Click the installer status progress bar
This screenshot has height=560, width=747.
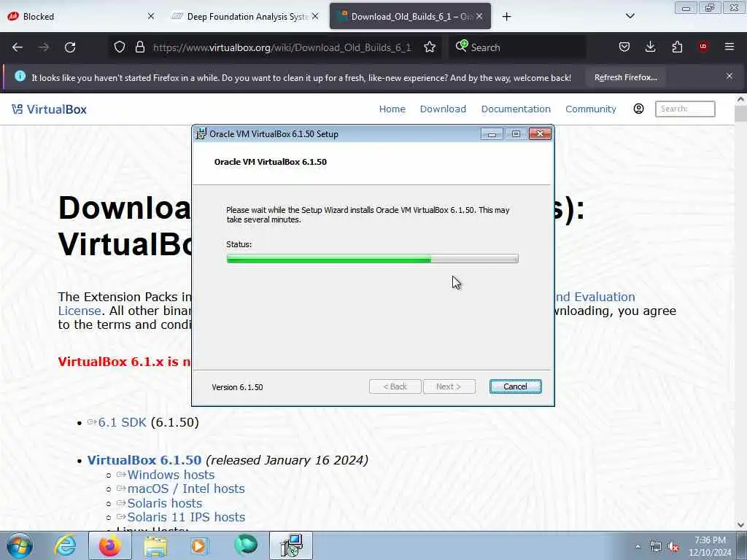pyautogui.click(x=372, y=259)
